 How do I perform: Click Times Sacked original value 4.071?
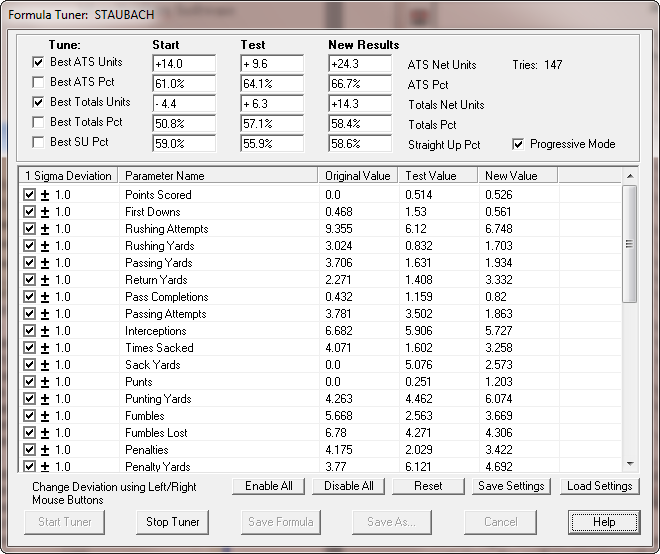point(339,348)
